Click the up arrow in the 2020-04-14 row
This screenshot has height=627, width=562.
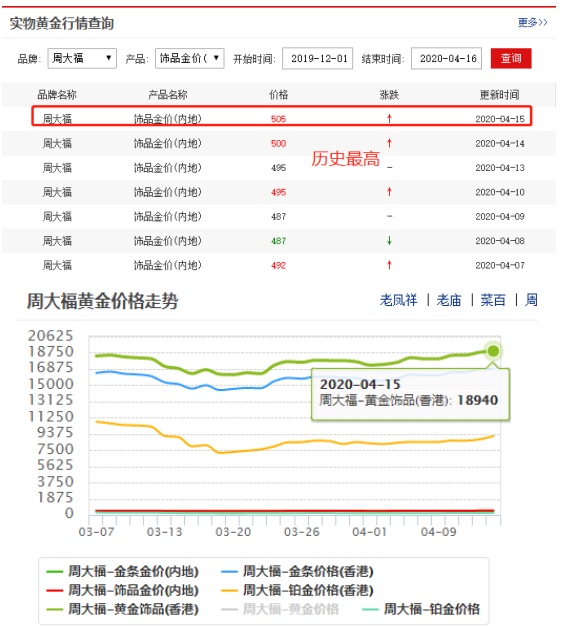point(389,143)
